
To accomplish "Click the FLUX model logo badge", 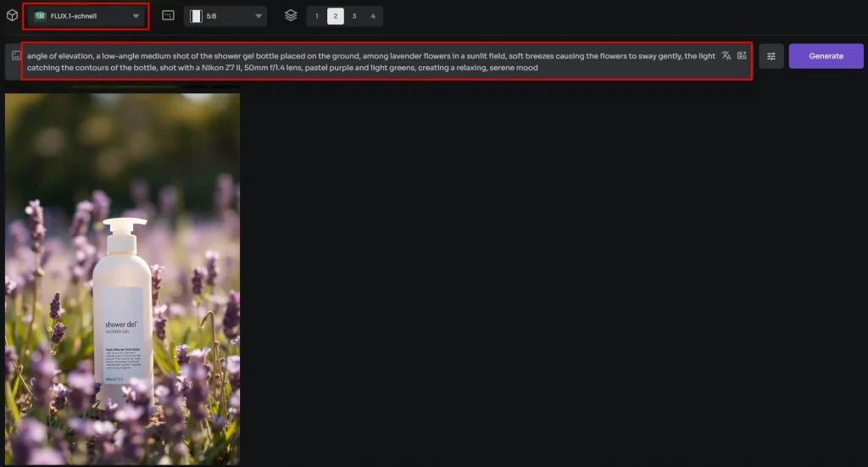I will pyautogui.click(x=40, y=16).
